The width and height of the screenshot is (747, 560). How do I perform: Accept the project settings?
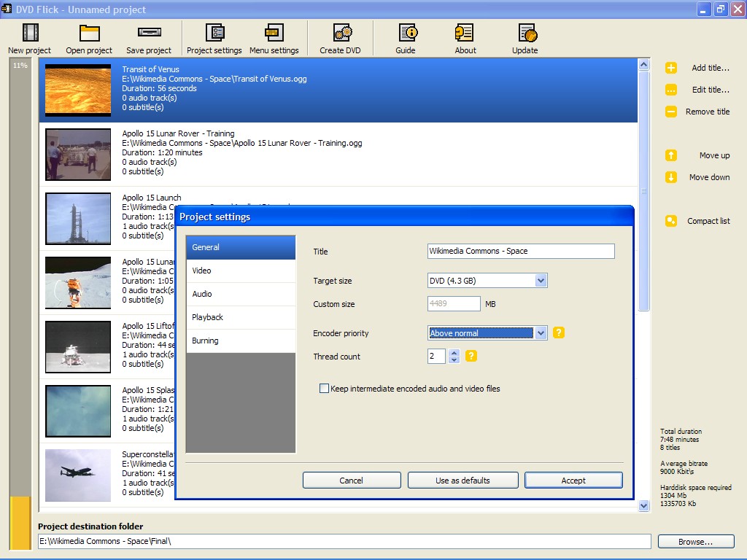click(x=573, y=480)
